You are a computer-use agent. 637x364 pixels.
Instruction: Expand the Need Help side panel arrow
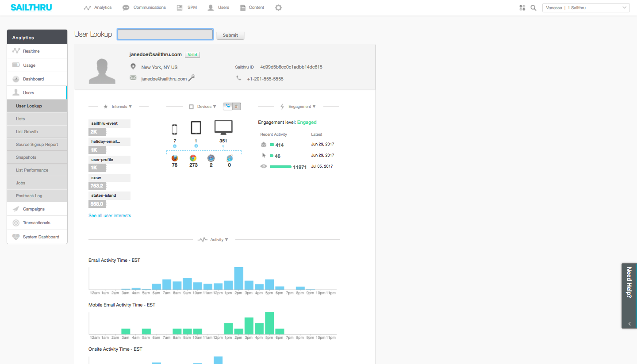click(x=629, y=324)
